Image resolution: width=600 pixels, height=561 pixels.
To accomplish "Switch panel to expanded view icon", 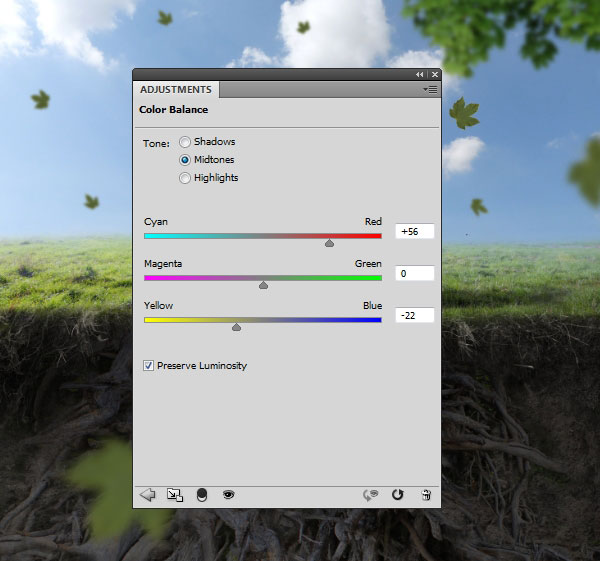I will [x=175, y=495].
